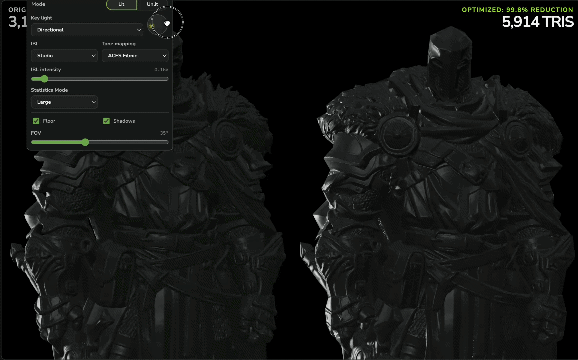Toggle the Shadows checkbox
This screenshot has width=578, height=360.
coord(106,121)
